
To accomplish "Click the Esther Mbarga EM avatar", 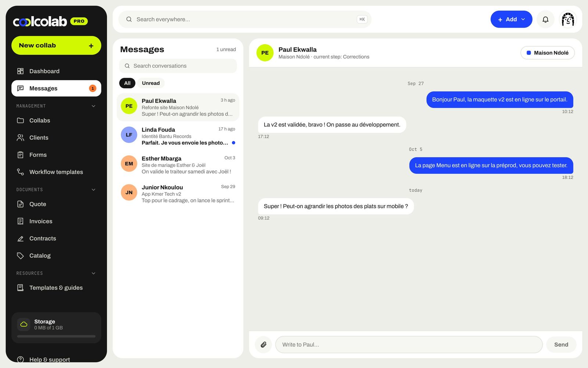I will [x=129, y=164].
